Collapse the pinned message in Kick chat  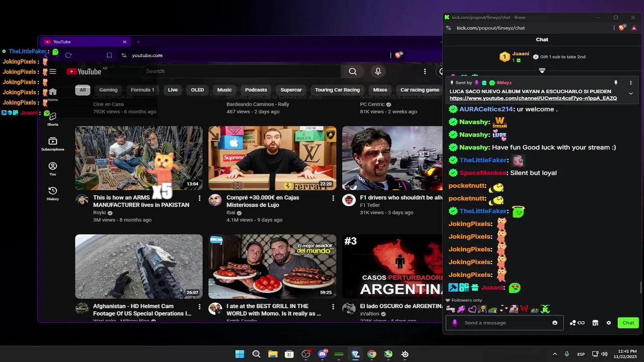tap(630, 94)
